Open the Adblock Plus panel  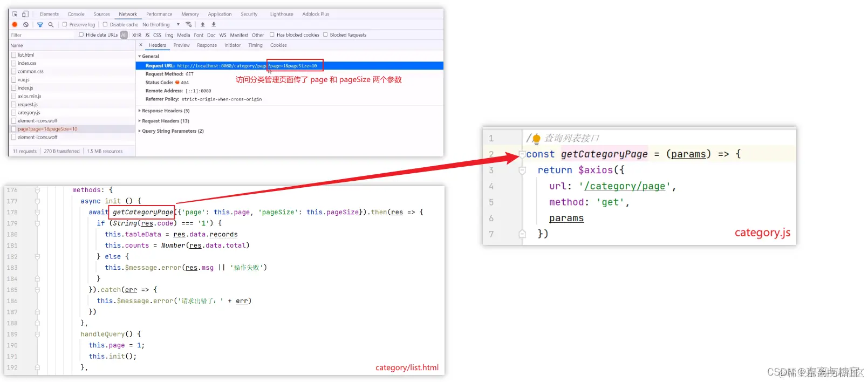[x=316, y=14]
